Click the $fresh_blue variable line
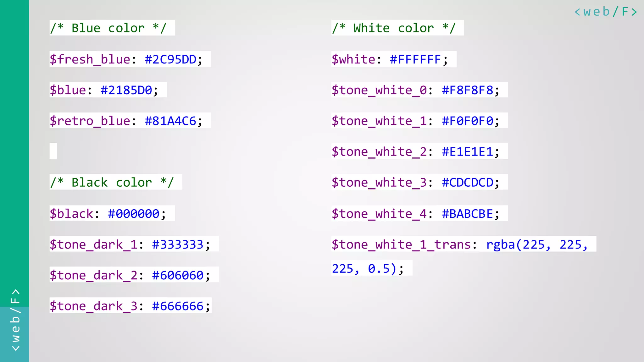This screenshot has width=644, height=362. [130, 59]
